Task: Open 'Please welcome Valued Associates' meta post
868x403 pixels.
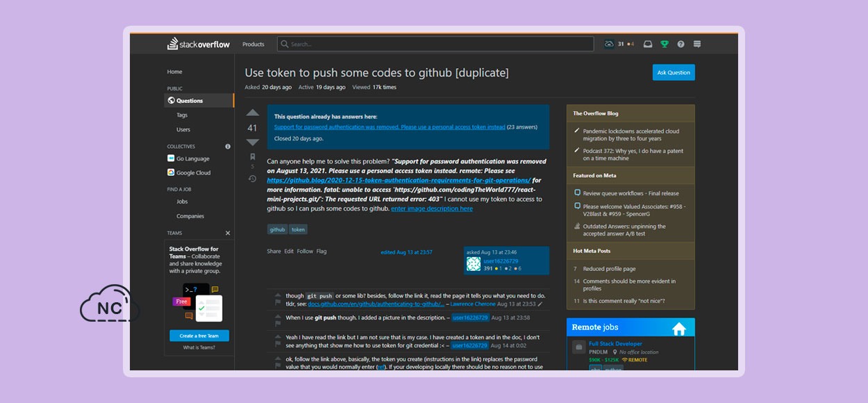Action: 634,210
